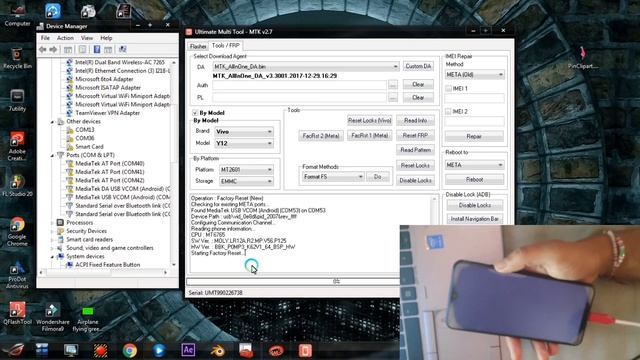This screenshot has width=640, height=360.
Task: Click Device Manager vertical scrollbar
Action: click(x=174, y=164)
